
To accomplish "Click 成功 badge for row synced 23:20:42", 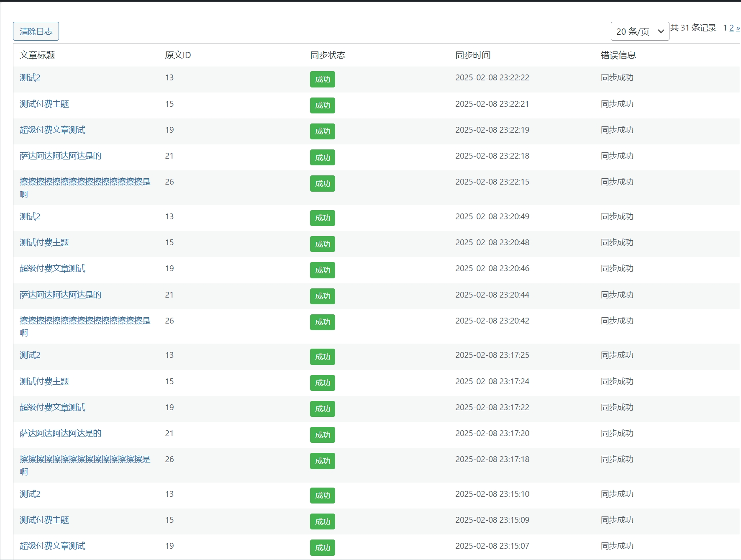I will [x=322, y=322].
